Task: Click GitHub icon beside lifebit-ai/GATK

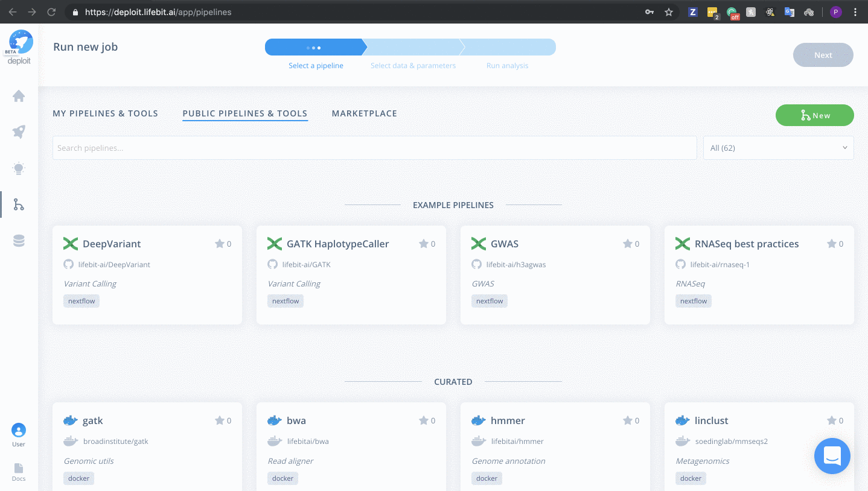Action: tap(272, 264)
